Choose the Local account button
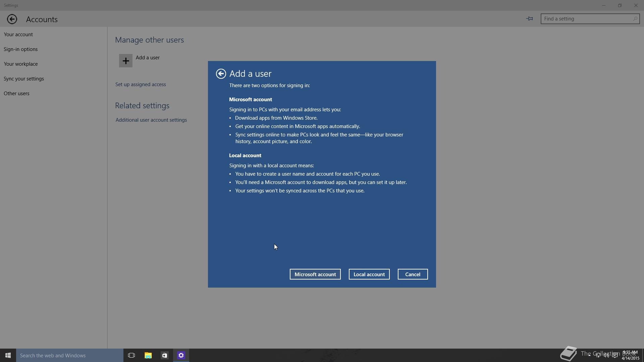This screenshot has width=644, height=362. [369, 274]
